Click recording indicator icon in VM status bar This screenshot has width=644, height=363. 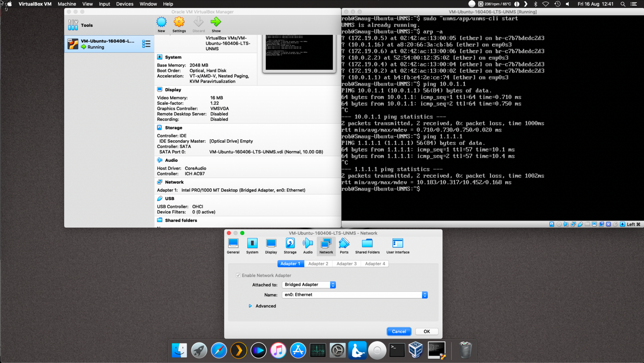[601, 224]
